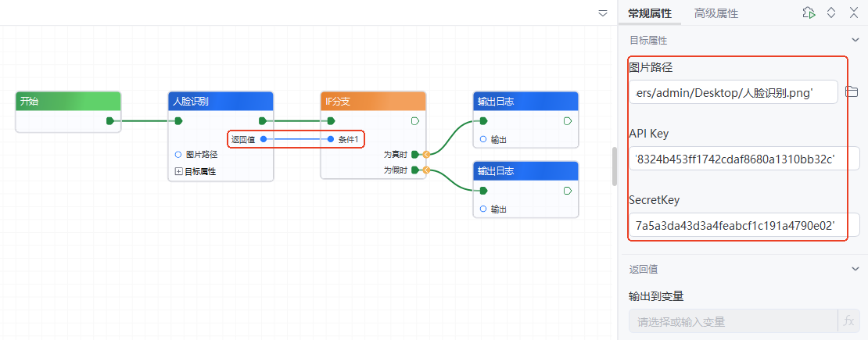Image resolution: width=868 pixels, height=340 pixels.
Task: Collapse the 目标属性 section in properties panel
Action: 855,40
